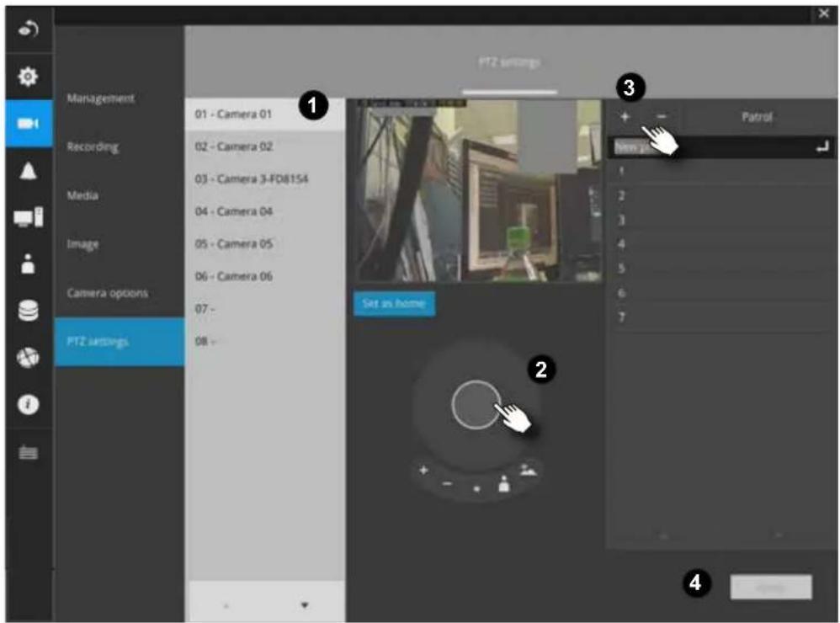Open the alarm bell icon in sidebar
The width and height of the screenshot is (840, 623).
(28, 172)
